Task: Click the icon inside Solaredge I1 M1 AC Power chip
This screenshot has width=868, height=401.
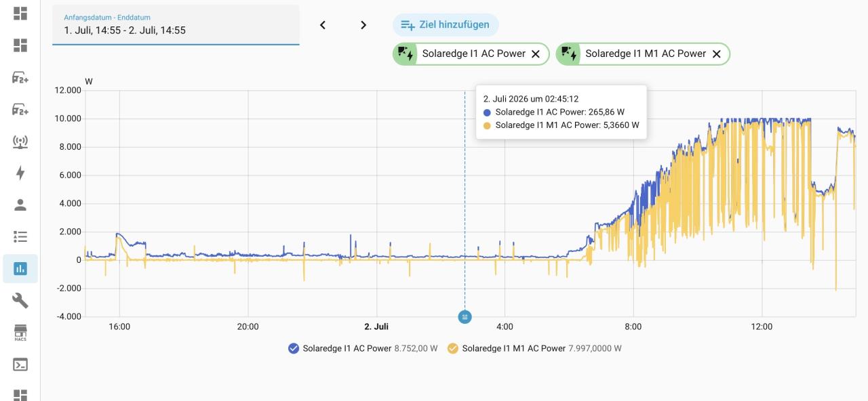Action: click(569, 54)
